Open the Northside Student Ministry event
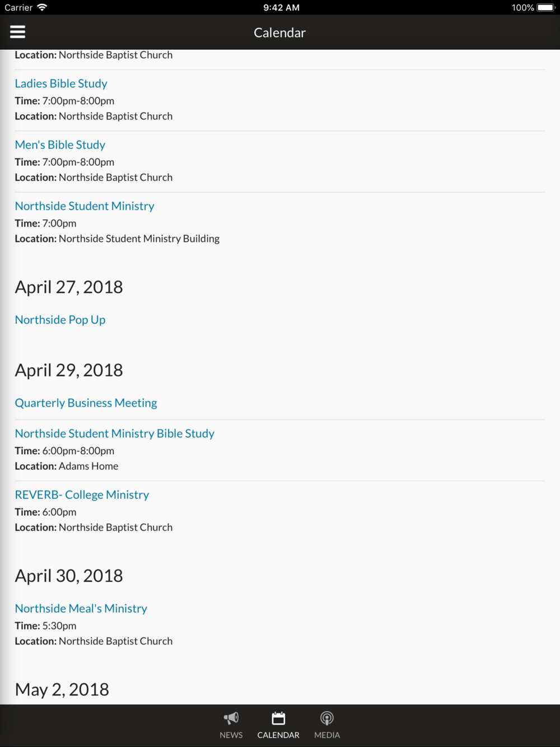Screen dimensions: 560x747 coord(85,206)
